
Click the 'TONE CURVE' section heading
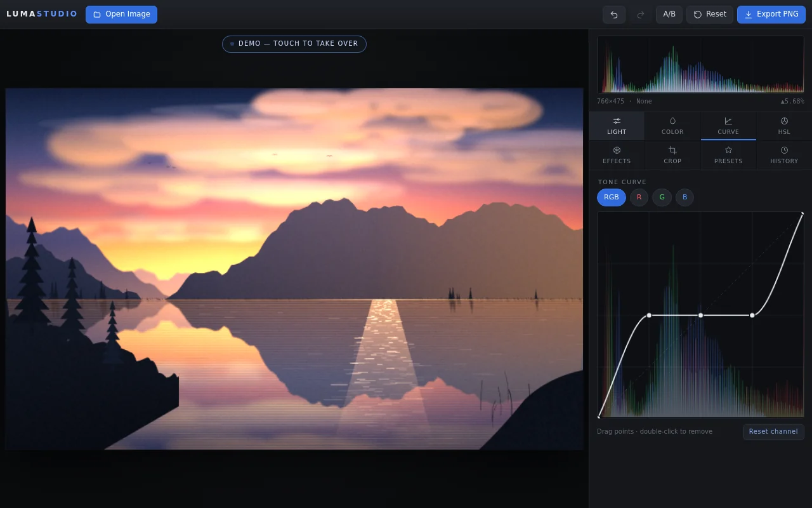click(x=622, y=182)
